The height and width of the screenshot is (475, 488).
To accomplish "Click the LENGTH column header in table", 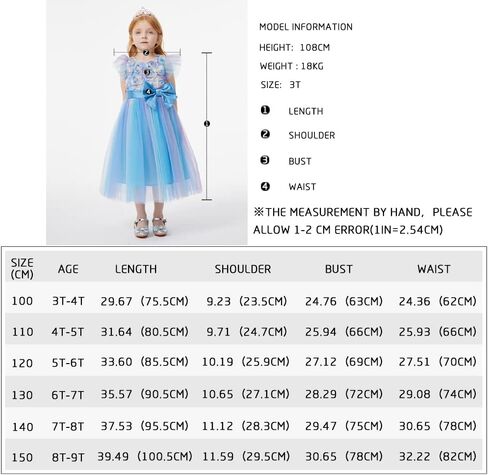I will coord(136,269).
